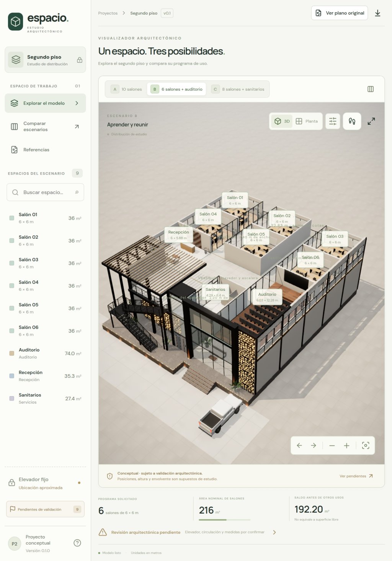Open Explorar el modelo

click(x=45, y=103)
